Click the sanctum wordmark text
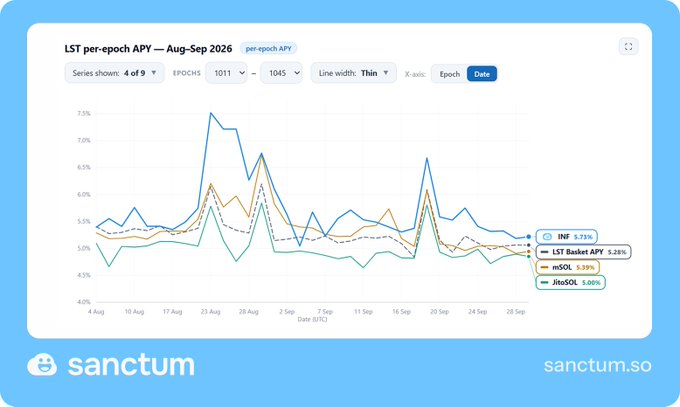The width and height of the screenshot is (680, 407). coord(131,365)
